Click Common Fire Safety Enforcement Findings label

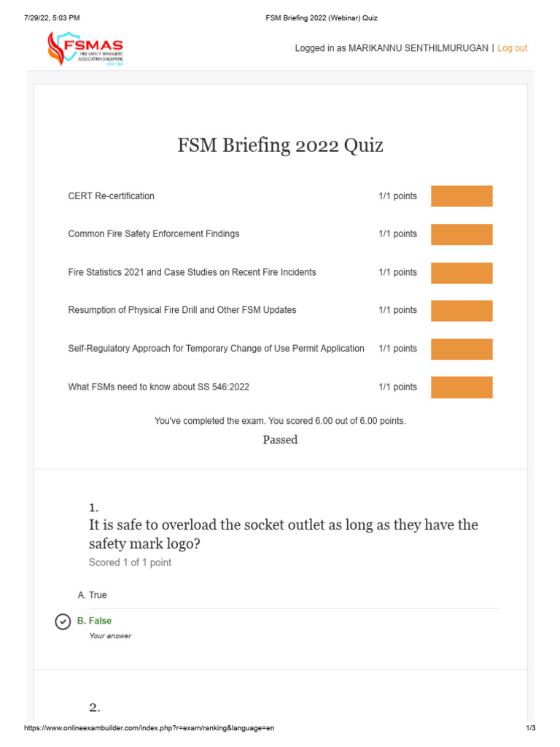pyautogui.click(x=154, y=234)
